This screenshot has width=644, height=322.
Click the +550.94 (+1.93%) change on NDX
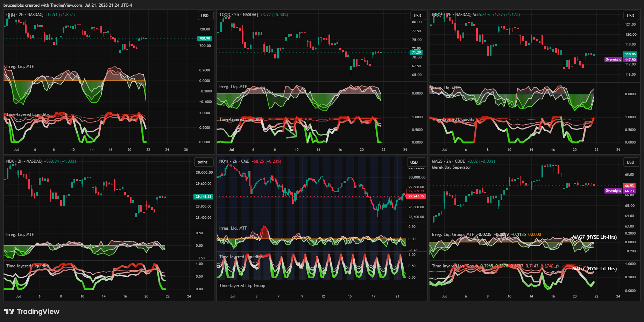point(60,161)
